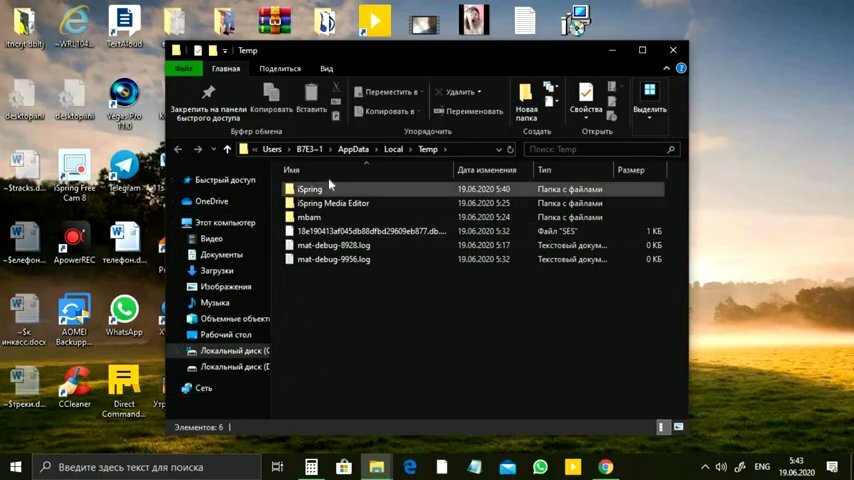Click the scissors Cut icon
Screen dimensions: 854x480
pos(336,87)
